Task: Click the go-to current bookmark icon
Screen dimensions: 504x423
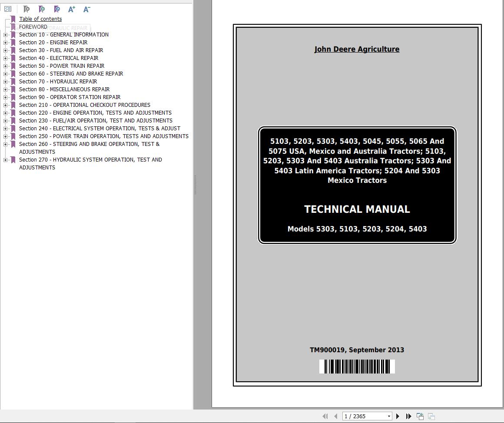Action: click(x=57, y=9)
